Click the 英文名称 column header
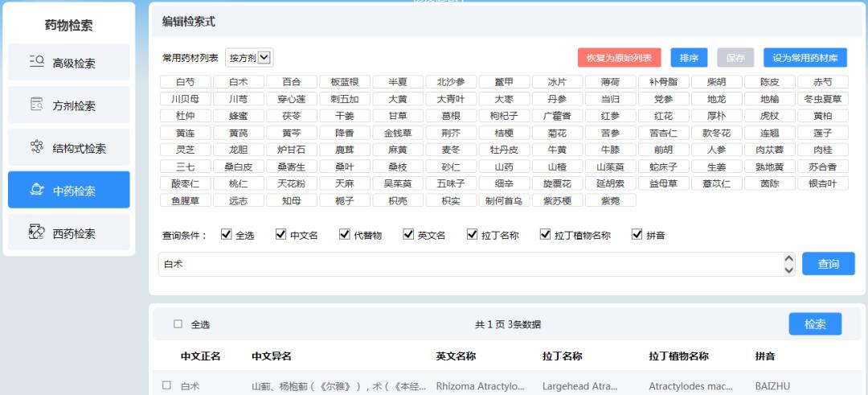The image size is (868, 395). (x=457, y=356)
